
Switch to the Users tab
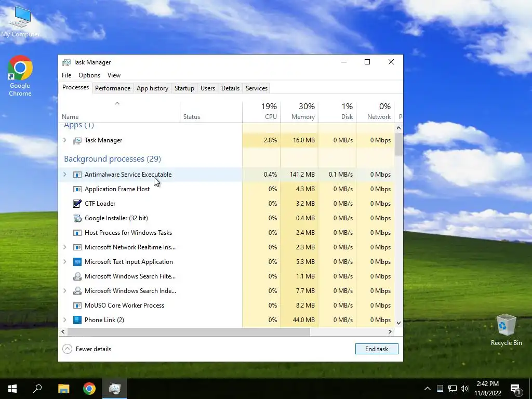(208, 88)
